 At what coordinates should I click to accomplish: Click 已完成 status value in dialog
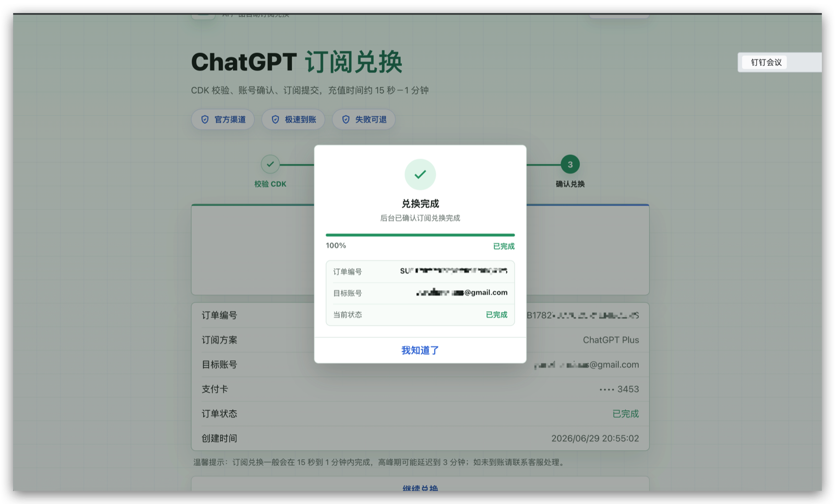coord(496,315)
